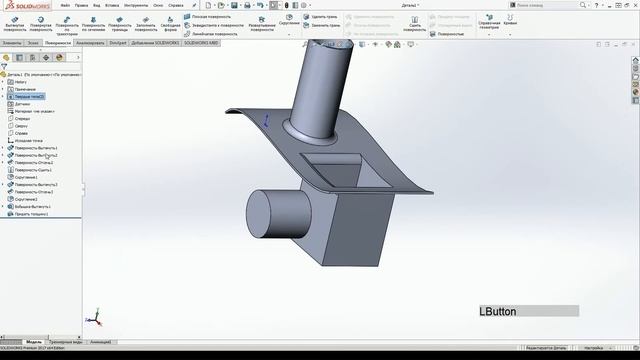
Task: Select Придать толщину1 feature in tree
Action: coord(28,214)
